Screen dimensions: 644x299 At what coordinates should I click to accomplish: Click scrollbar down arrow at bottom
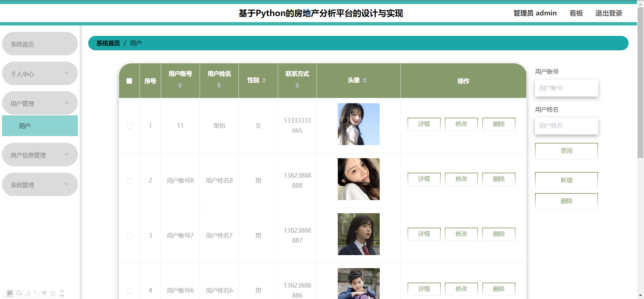[x=640, y=296]
